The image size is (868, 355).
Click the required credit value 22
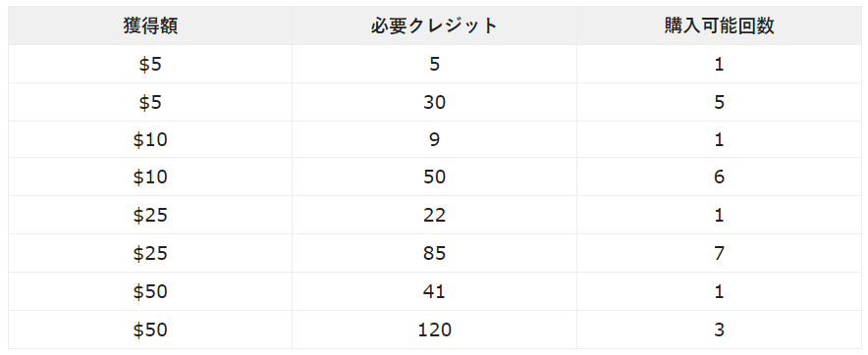[434, 215]
